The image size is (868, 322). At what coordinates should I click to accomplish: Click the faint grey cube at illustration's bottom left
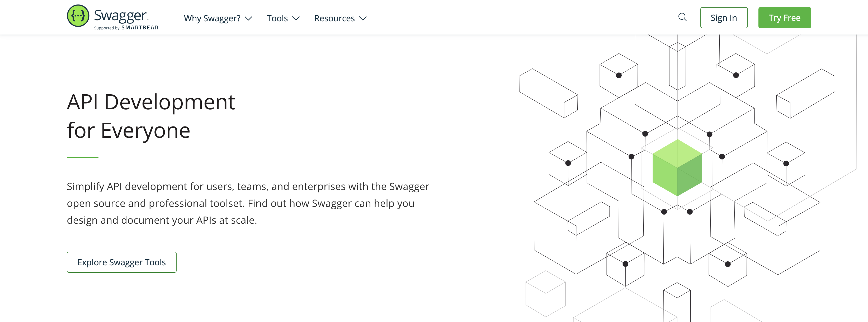click(545, 294)
